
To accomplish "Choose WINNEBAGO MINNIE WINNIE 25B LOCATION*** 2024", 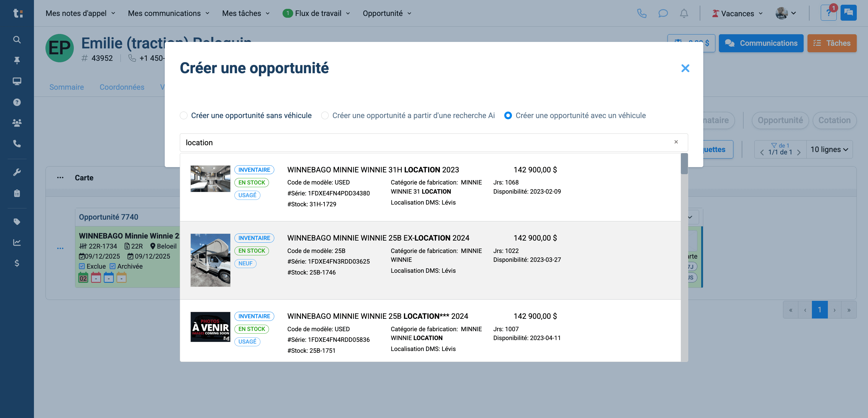I will (x=378, y=316).
